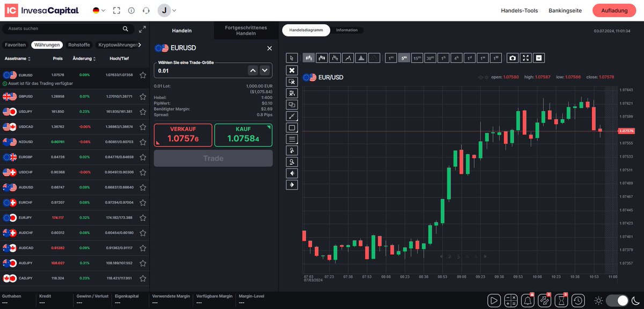Open the German language dropdown
The image size is (644, 309).
99,11
